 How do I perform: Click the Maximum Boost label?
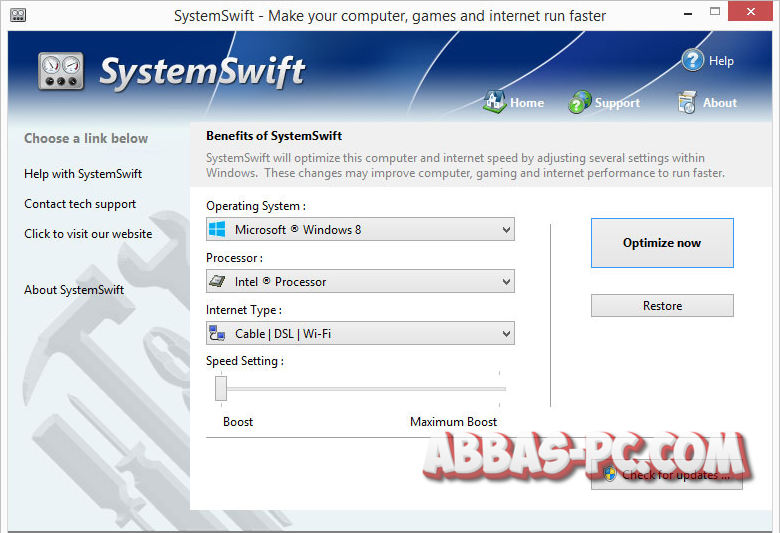[x=453, y=422]
